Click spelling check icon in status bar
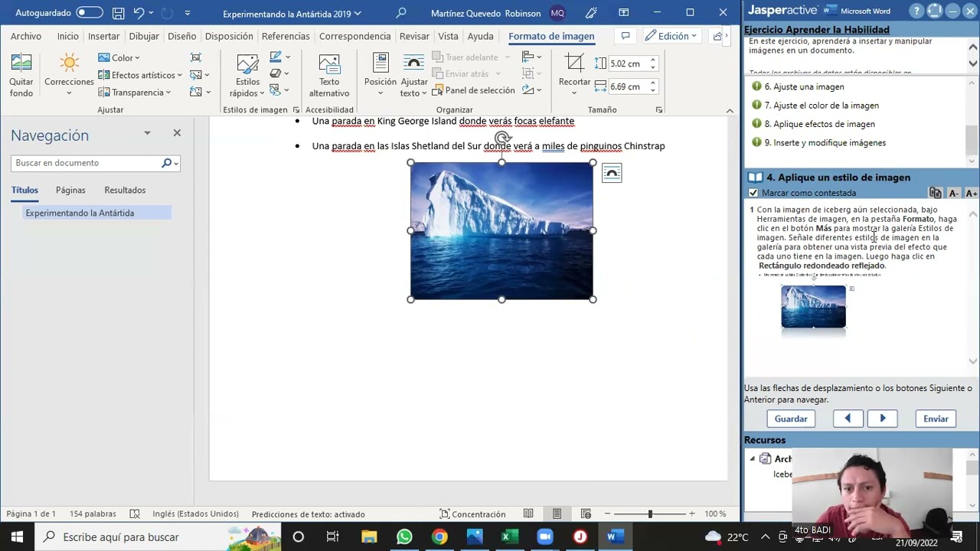Screen dimensions: 980x551 pyautogui.click(x=135, y=514)
